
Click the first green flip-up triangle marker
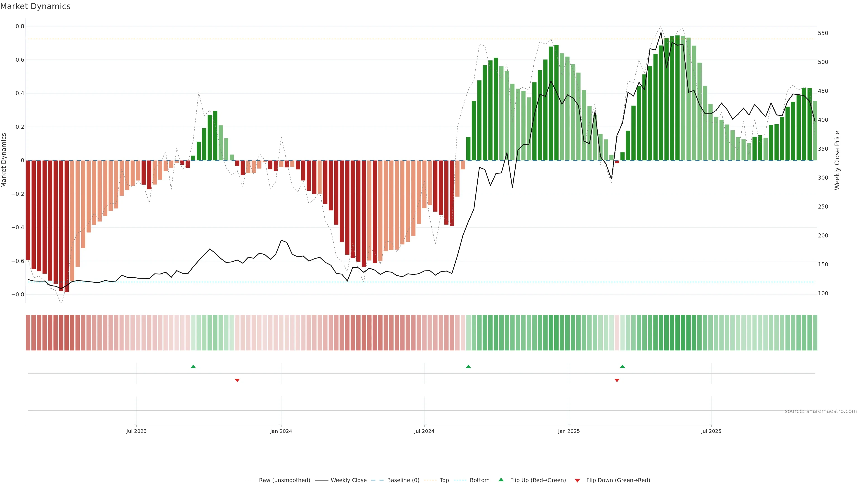point(193,366)
